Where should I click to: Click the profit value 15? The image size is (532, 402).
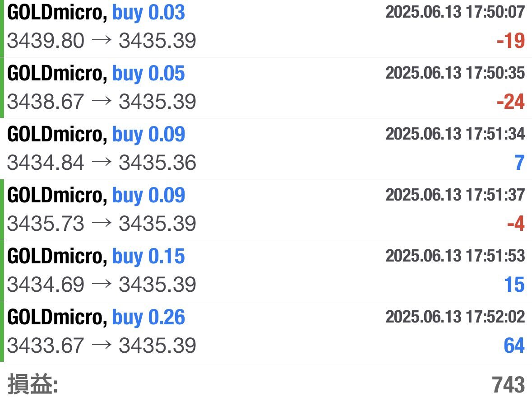pos(514,285)
